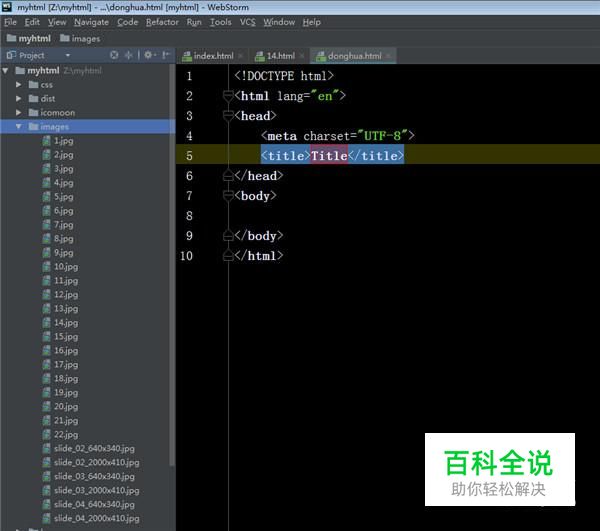Viewport: 600px width, 531px height.
Task: Open the View menu
Action: 57,22
